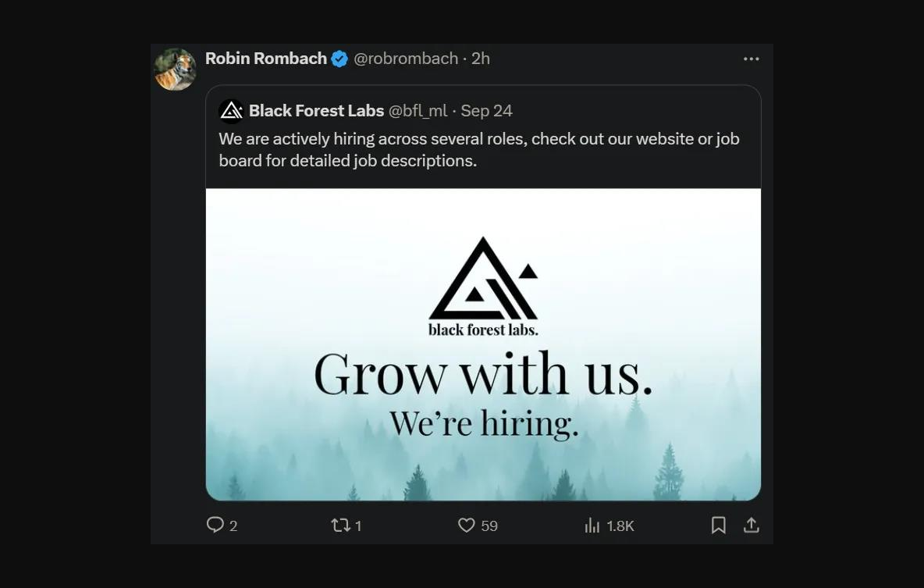Like the post with heart icon
This screenshot has width=924, height=588.
tap(466, 526)
